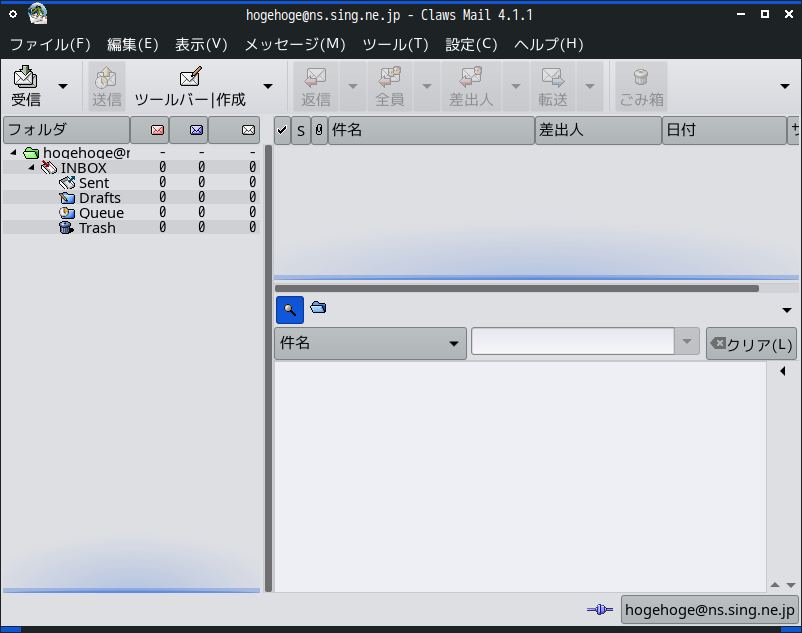Click the ごみ箱 (trash) toolbar icon
Viewport: 802px width, 633px height.
pyautogui.click(x=641, y=86)
